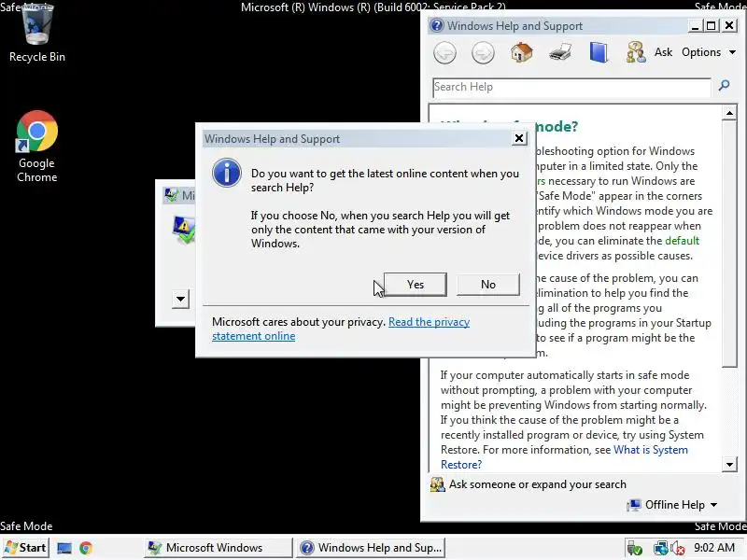Select the Google Chrome desktop shortcut
This screenshot has height=560, width=747.
[37, 147]
